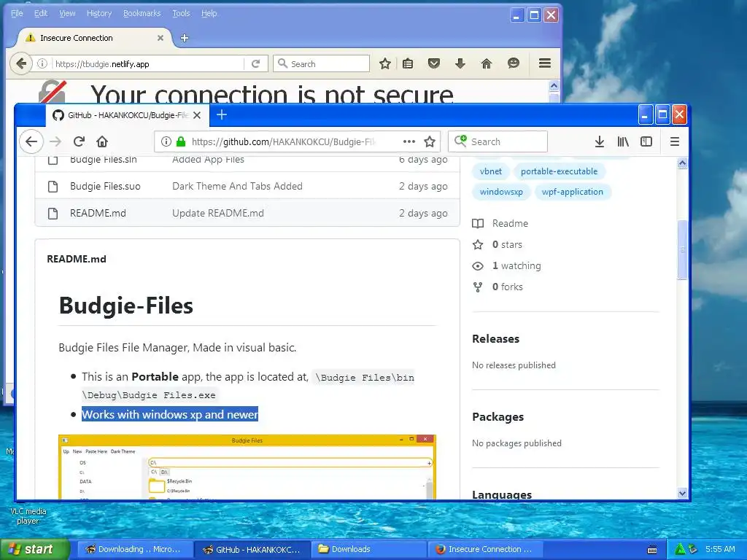
Task: Click the Budgie Files screenshot image
Action: pos(247,467)
